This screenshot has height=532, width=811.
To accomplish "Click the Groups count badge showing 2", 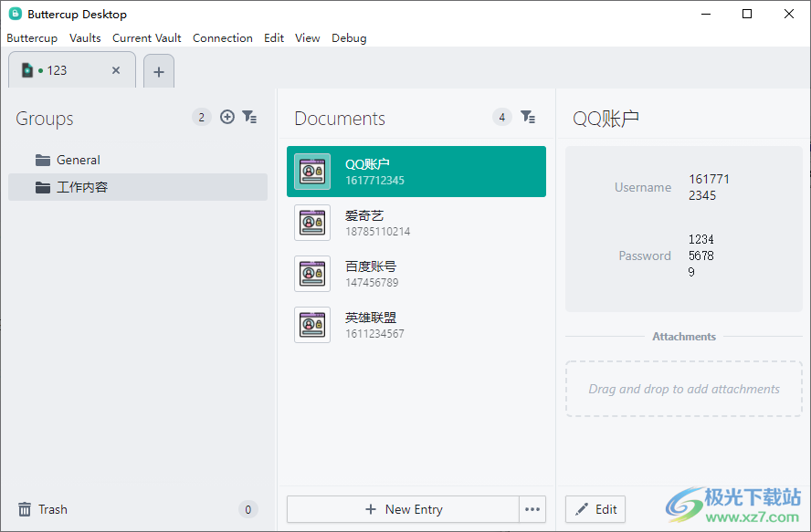I will click(x=202, y=118).
